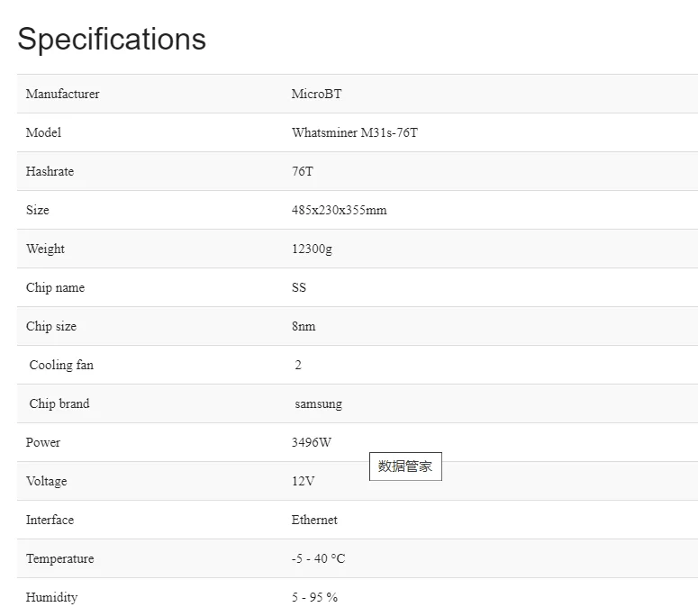The height and width of the screenshot is (616, 698).
Task: Select the Chip name value SS
Action: click(x=299, y=287)
